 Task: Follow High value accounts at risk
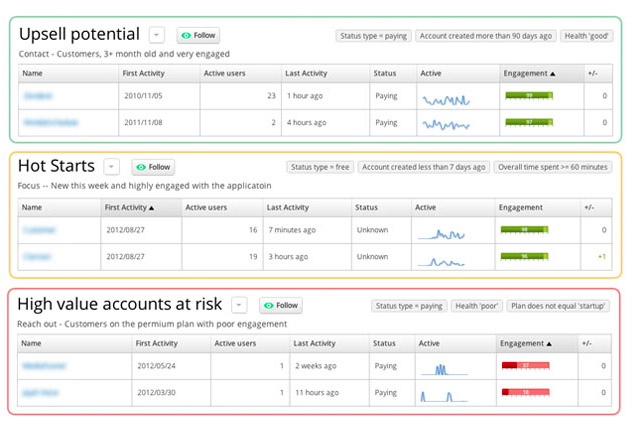coord(280,305)
